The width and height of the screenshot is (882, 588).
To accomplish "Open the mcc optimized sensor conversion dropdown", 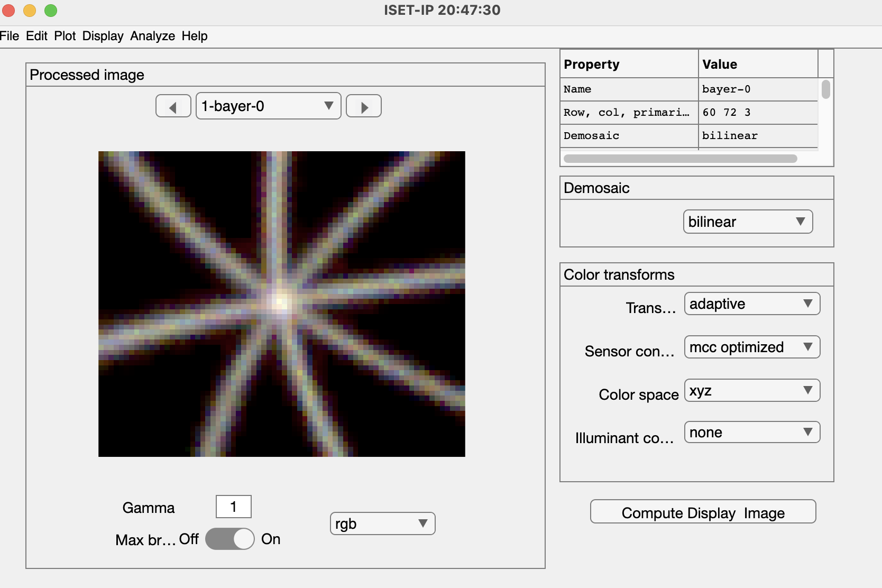I will click(x=751, y=347).
